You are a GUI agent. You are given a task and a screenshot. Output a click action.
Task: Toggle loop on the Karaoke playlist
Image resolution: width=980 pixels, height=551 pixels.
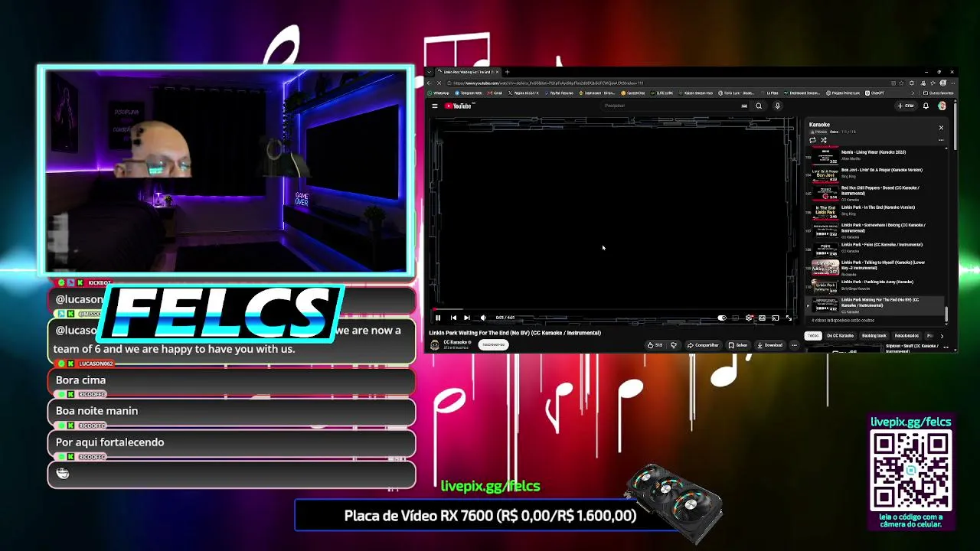[x=813, y=140]
